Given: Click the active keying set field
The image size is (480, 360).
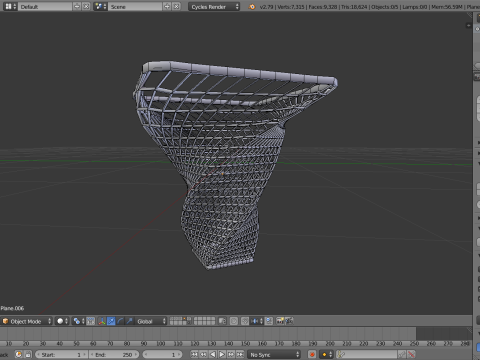Looking at the screenshot, I should click(367, 354).
